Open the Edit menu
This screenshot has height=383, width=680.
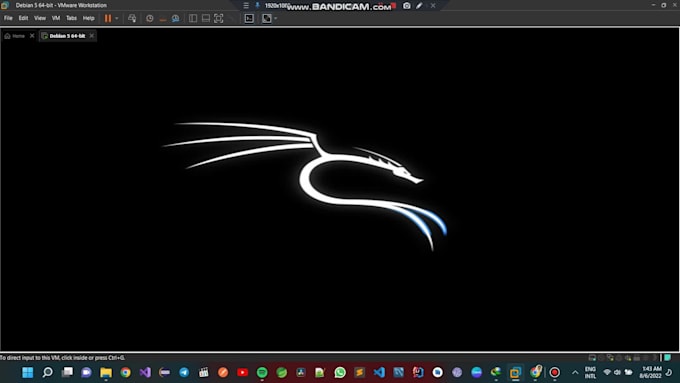tap(23, 18)
